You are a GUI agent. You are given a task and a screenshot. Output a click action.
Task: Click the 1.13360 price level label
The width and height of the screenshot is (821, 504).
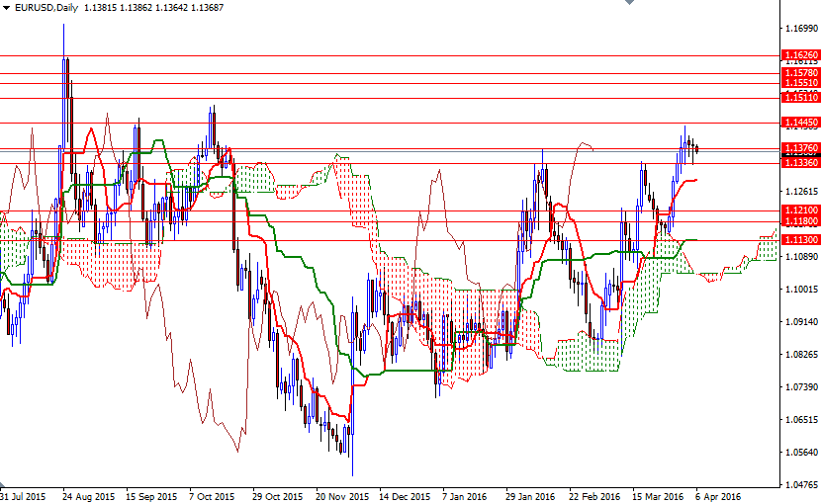click(x=800, y=162)
